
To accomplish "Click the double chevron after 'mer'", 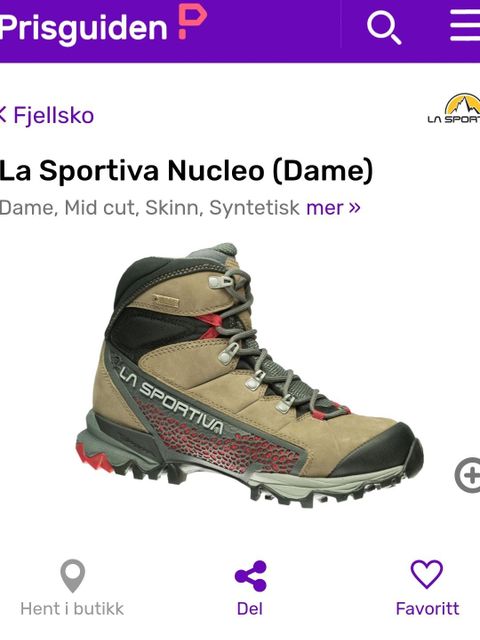I will point(355,207).
